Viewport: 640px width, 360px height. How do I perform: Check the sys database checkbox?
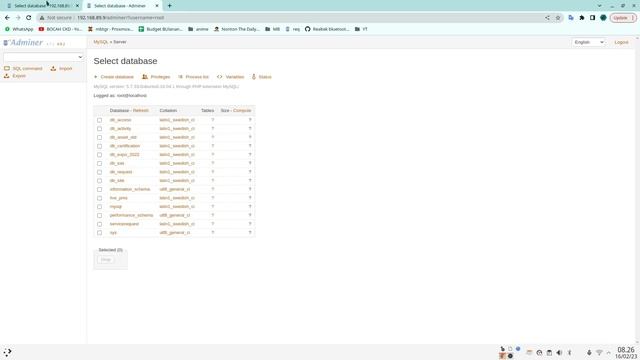coord(100,233)
